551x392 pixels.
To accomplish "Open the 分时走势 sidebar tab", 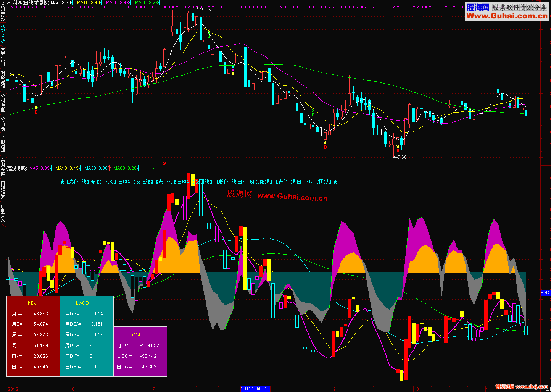I will pos(3,11).
